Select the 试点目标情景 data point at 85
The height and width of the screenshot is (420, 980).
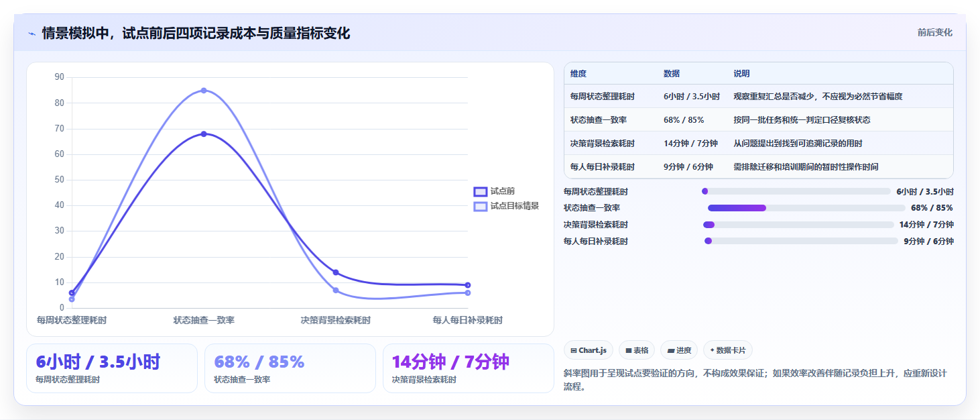tap(204, 91)
